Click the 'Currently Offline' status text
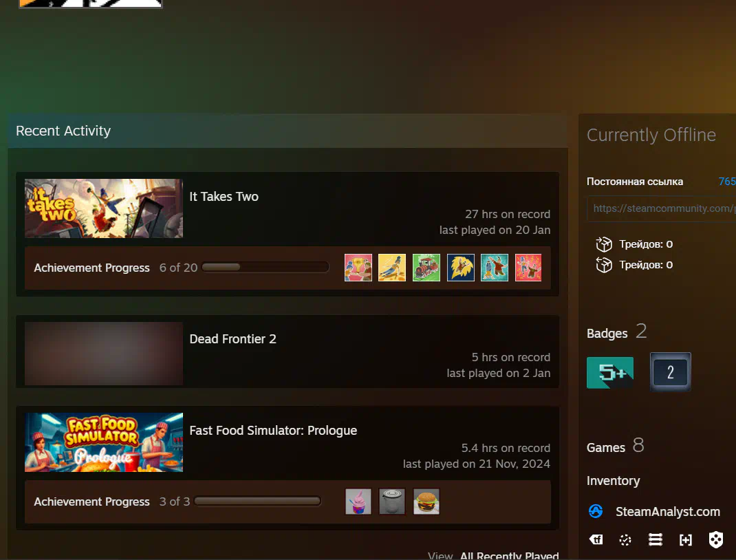The height and width of the screenshot is (560, 736). tap(651, 136)
